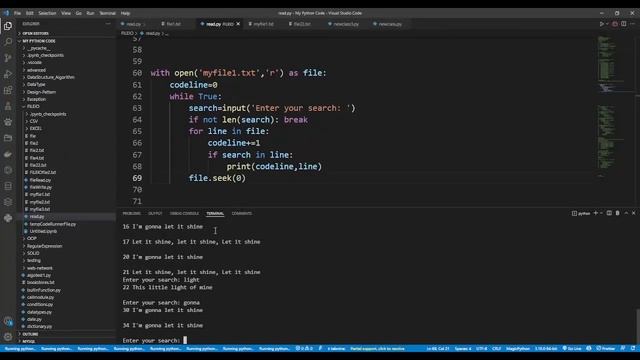Expand the __pycache__ folder
Image resolution: width=640 pixels, height=360 pixels.
[x=39, y=48]
